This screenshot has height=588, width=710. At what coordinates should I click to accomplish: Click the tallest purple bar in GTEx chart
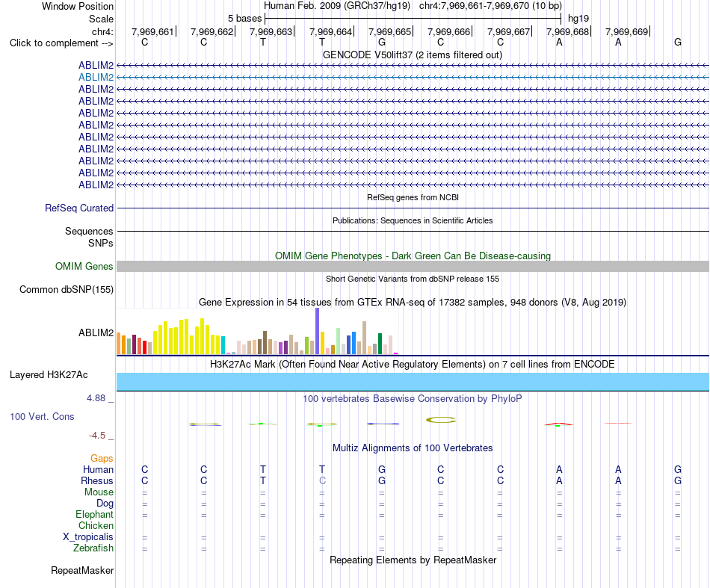[x=318, y=331]
